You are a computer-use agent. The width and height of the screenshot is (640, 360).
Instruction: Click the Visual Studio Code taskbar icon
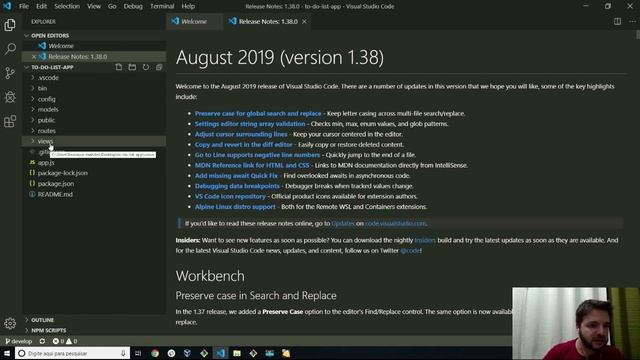tap(220, 353)
